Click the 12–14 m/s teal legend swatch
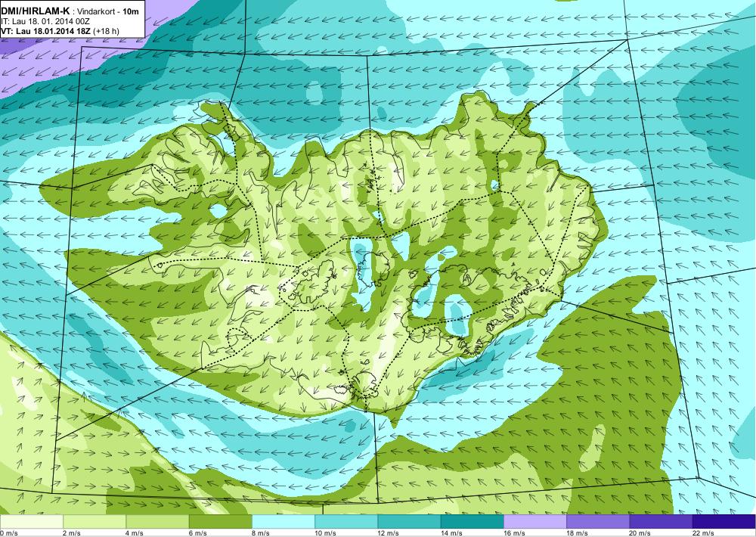Image resolution: width=756 pixels, height=537 pixels. coord(409,522)
